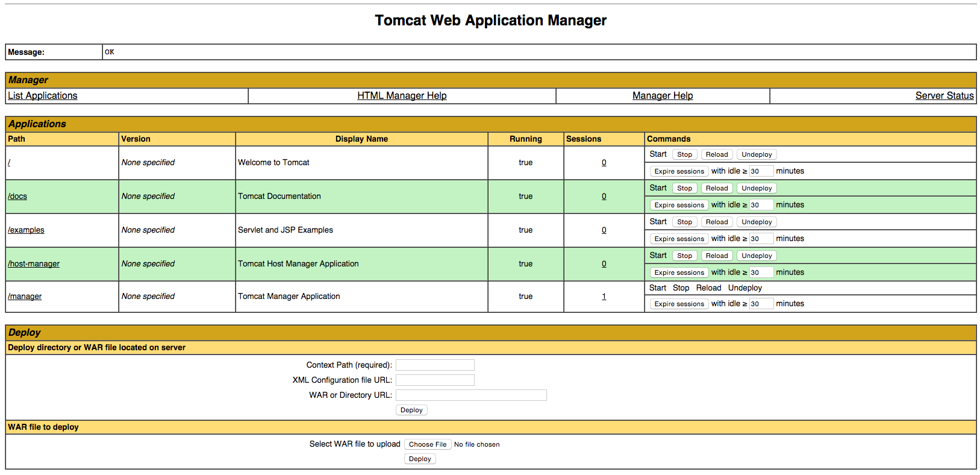980x475 pixels.
Task: View the 1 session of /manager
Action: pyautogui.click(x=604, y=297)
